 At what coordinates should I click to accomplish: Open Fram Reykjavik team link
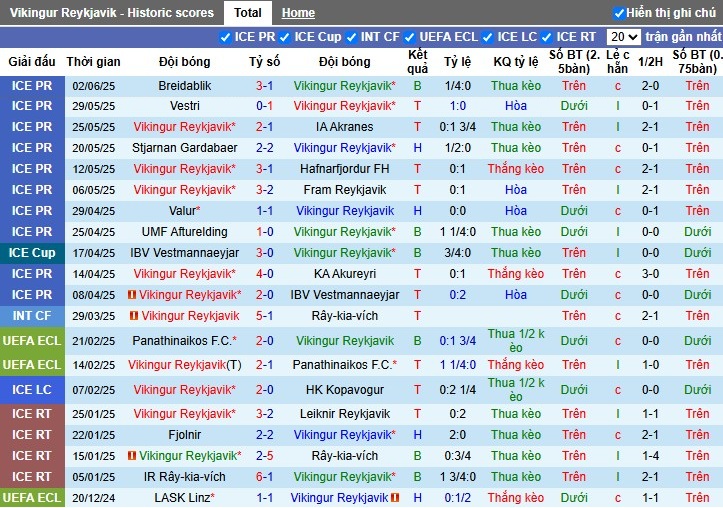[344, 189]
